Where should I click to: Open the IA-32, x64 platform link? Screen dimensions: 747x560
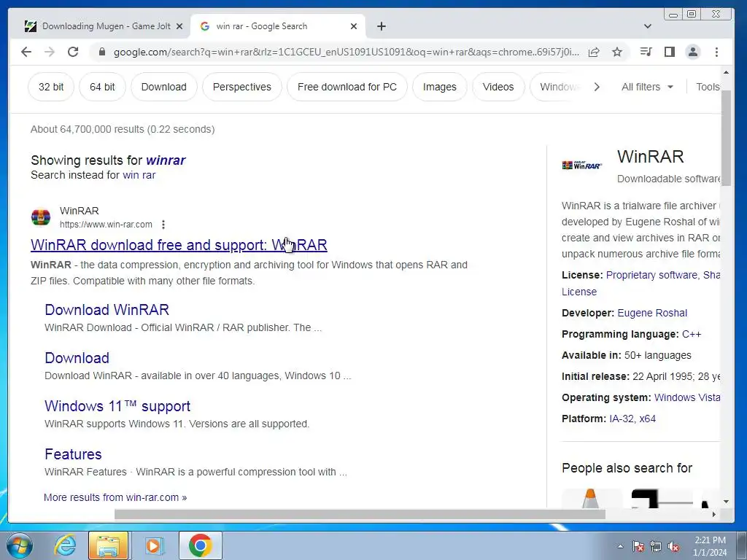632,419
